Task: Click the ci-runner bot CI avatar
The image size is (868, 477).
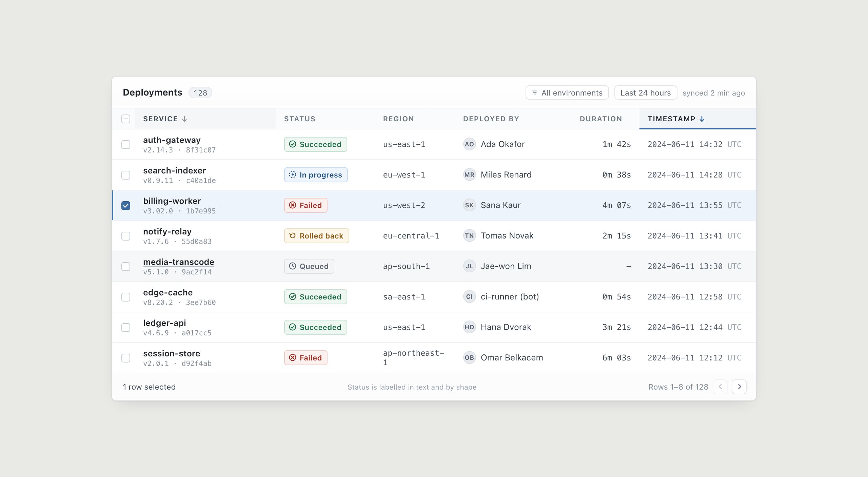Action: pyautogui.click(x=469, y=297)
